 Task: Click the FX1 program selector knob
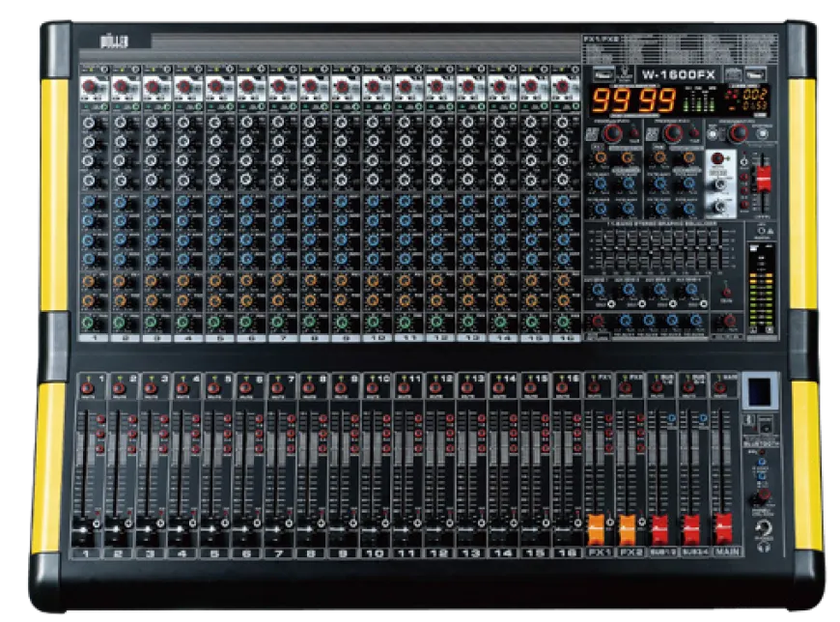pyautogui.click(x=613, y=132)
